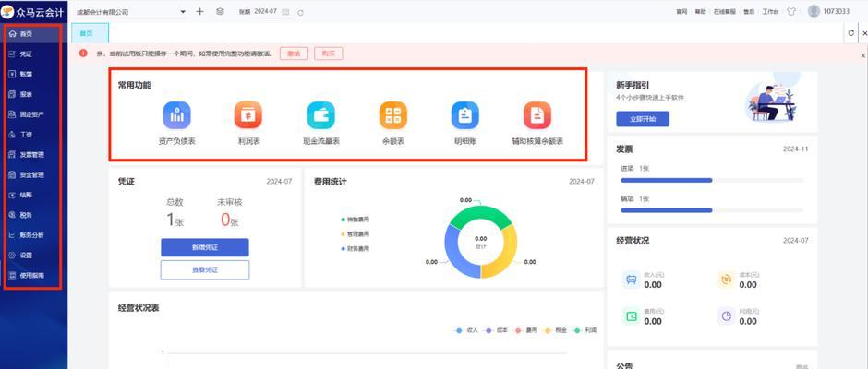Click the 收入(元) income icon
Screen dimensions: 868x369
point(631,280)
